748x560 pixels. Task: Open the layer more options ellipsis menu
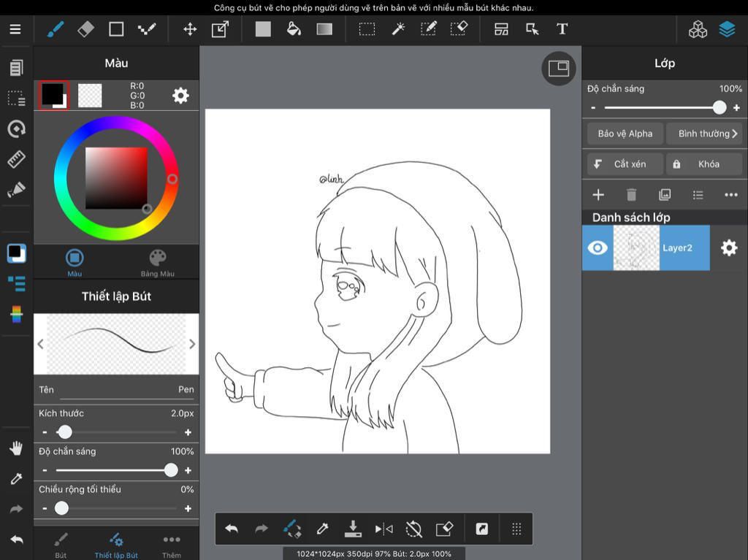730,195
